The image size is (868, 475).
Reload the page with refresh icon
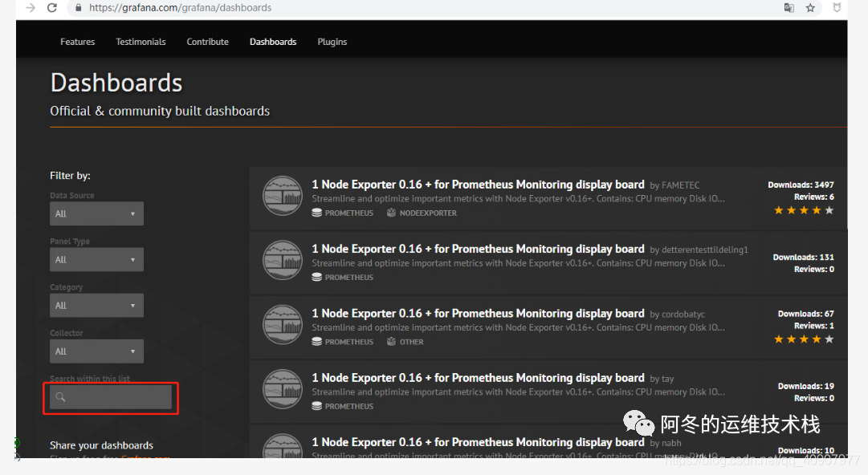click(52, 8)
